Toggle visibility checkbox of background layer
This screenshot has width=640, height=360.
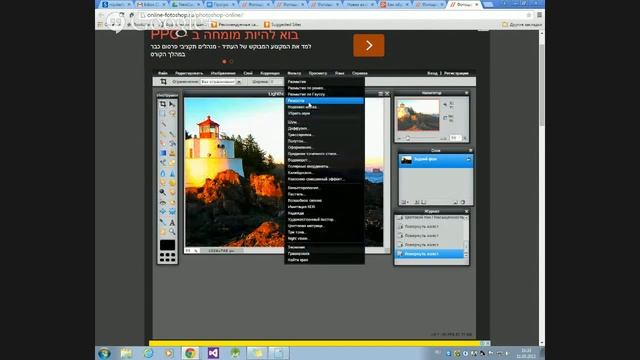pos(468,160)
